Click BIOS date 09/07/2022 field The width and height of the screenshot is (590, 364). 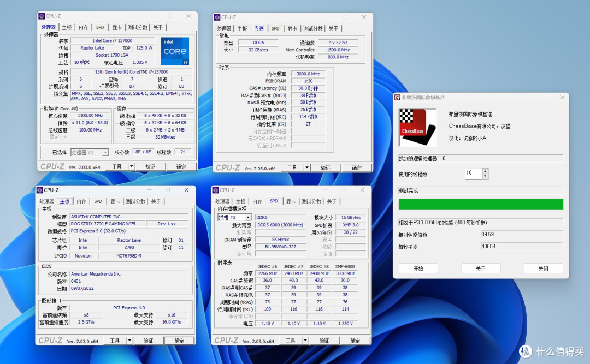point(129,289)
